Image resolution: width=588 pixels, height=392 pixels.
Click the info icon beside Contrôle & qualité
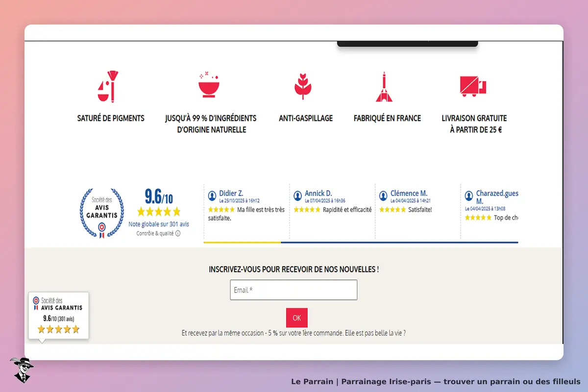tap(178, 234)
